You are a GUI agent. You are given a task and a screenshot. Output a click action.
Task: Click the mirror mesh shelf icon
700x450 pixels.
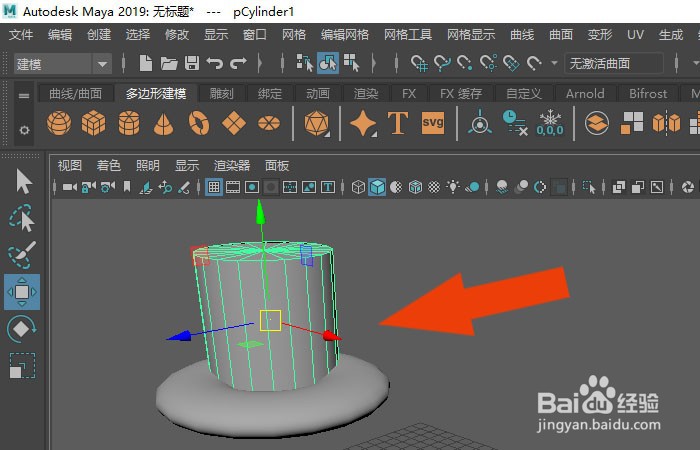click(666, 123)
